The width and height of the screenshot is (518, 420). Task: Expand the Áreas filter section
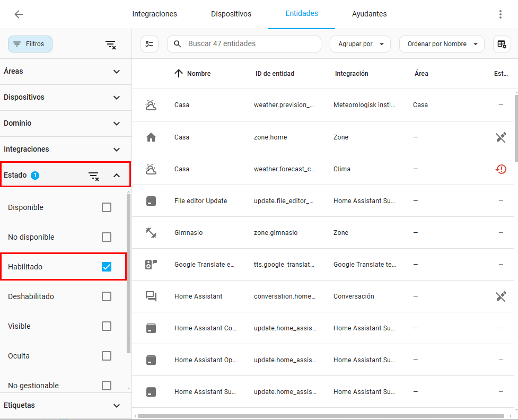pos(117,72)
